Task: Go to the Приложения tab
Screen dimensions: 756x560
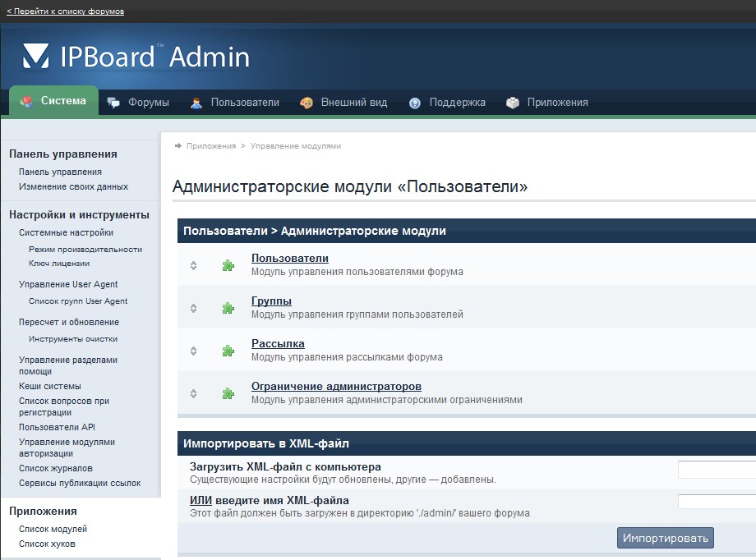Action: [x=546, y=103]
